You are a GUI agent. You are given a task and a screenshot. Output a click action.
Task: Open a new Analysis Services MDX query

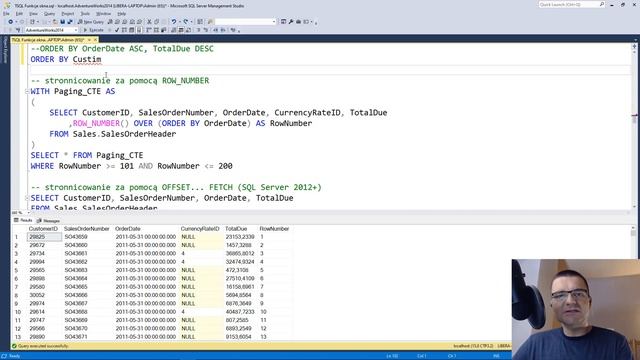(117, 22)
